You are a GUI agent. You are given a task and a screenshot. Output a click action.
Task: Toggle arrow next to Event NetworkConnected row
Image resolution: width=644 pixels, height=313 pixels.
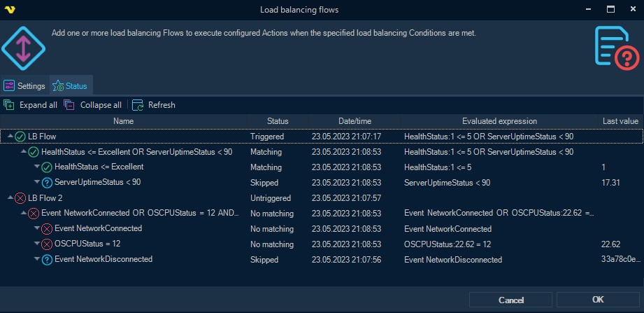pyautogui.click(x=37, y=229)
